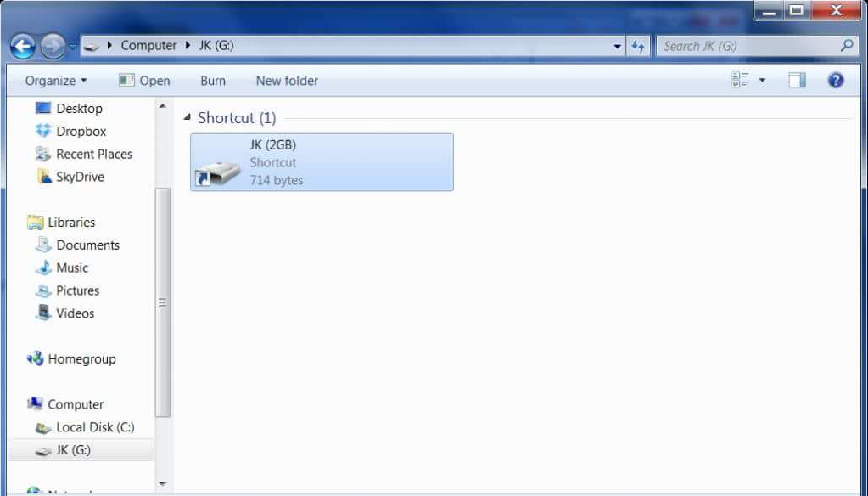Select the JK (G:) breadcrumb segment
This screenshot has height=496, width=868.
[216, 46]
